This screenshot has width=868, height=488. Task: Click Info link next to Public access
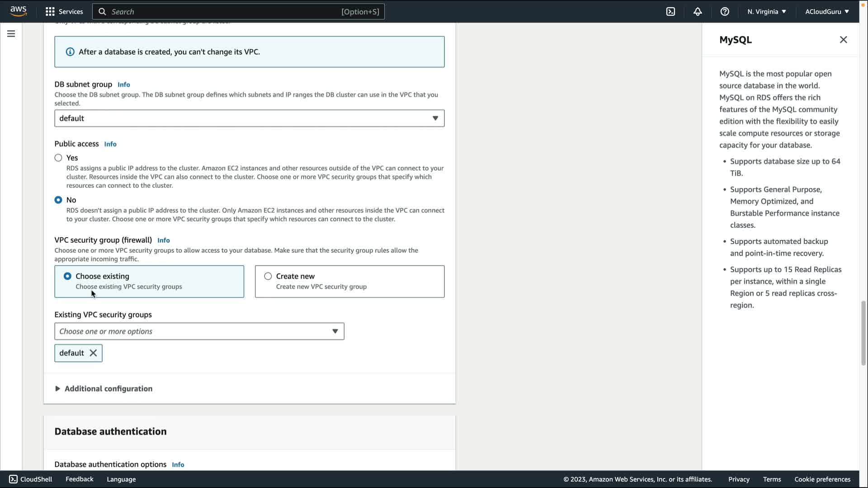(x=110, y=144)
